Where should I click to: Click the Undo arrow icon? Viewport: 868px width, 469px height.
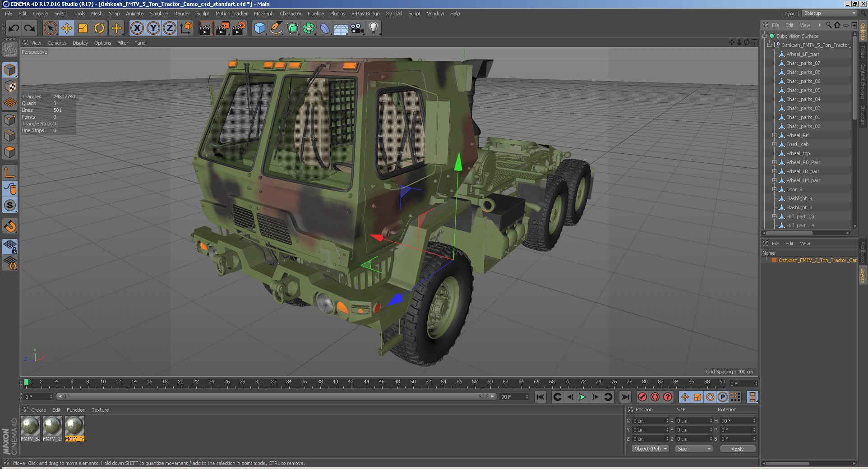click(14, 28)
